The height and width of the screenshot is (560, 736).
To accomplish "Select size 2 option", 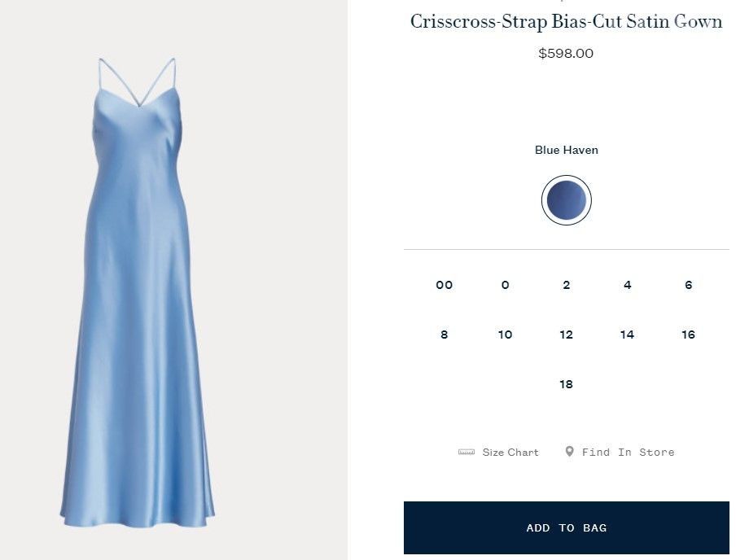I will tap(566, 285).
